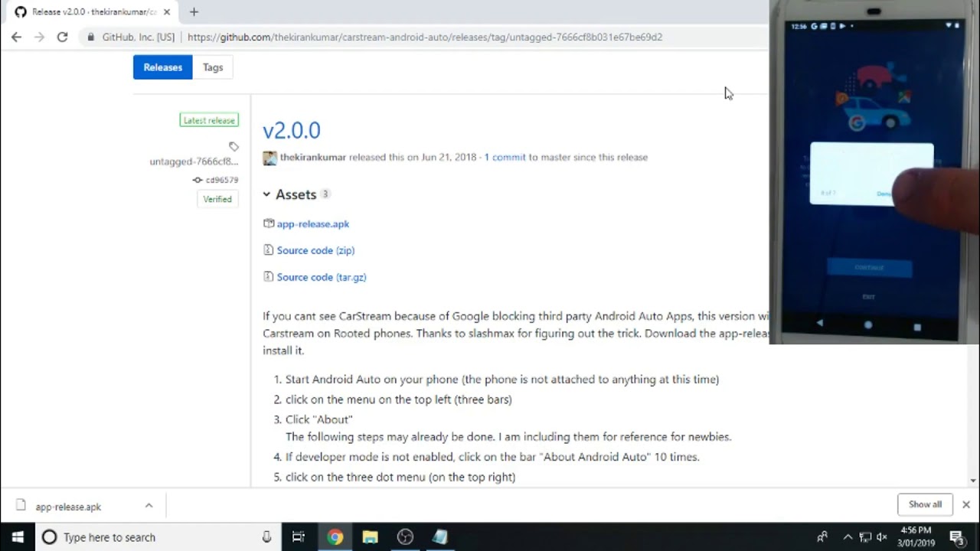Click step text 'Click "About"'
980x551 pixels.
tap(318, 419)
